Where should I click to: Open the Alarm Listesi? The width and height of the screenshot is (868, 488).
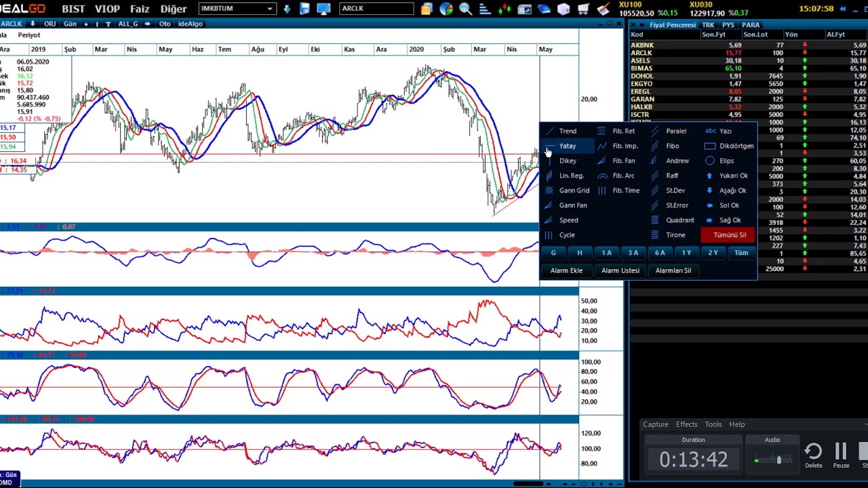(x=620, y=271)
